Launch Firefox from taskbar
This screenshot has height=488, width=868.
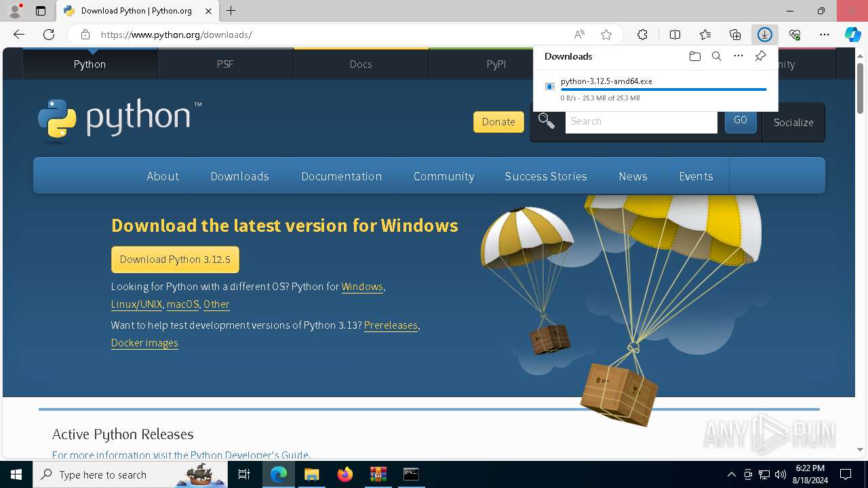click(x=344, y=474)
